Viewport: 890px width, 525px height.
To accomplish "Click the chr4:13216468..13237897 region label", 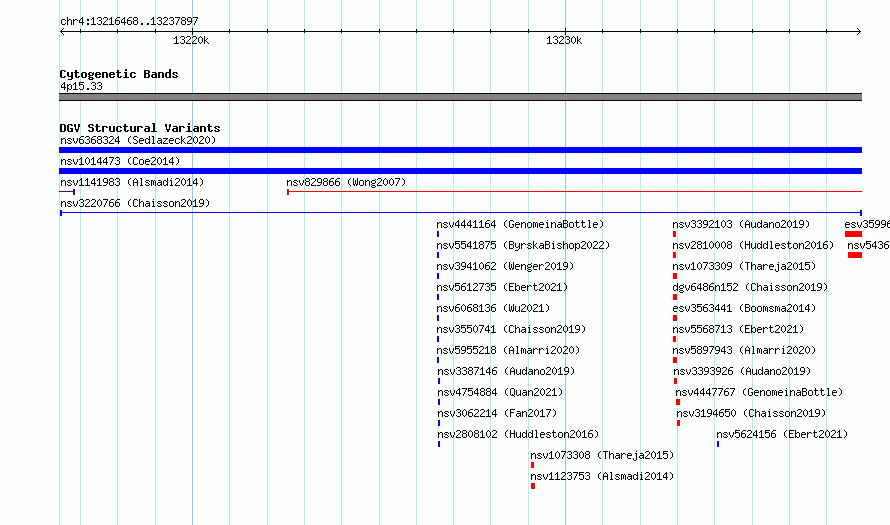I will [129, 22].
